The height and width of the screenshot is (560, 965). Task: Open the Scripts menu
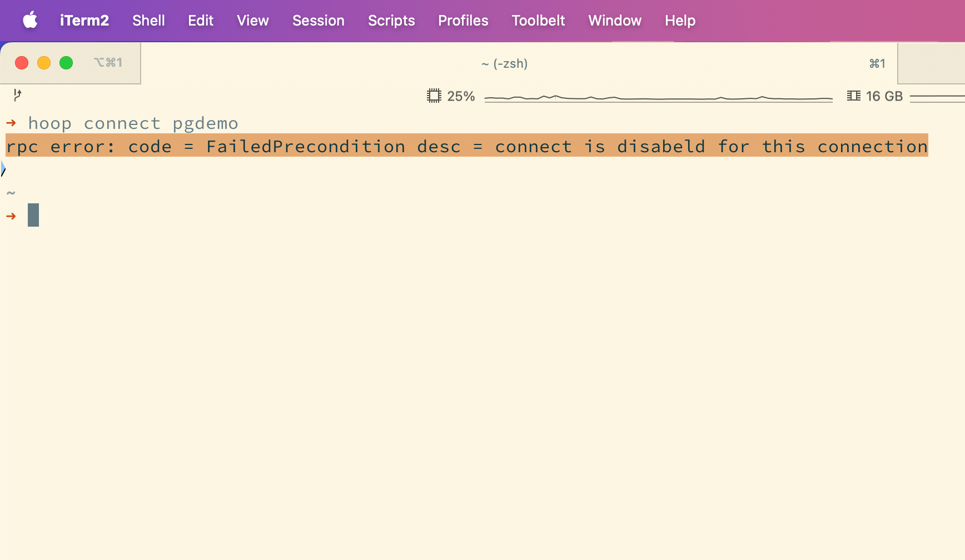click(x=391, y=21)
